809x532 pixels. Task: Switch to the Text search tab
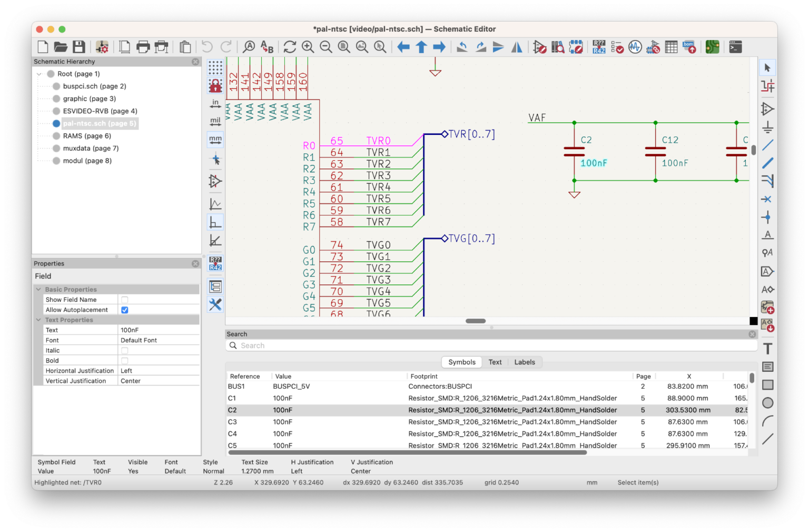495,362
